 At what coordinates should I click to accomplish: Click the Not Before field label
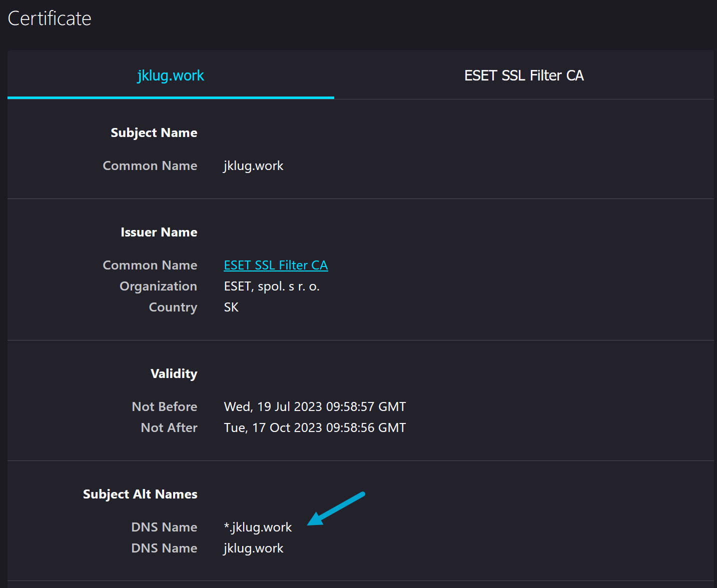coord(164,406)
